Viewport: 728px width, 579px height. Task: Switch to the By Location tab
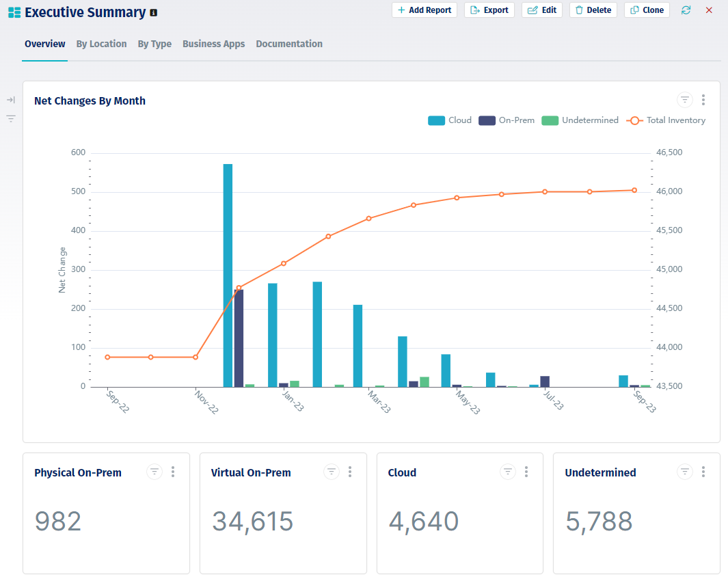[101, 44]
